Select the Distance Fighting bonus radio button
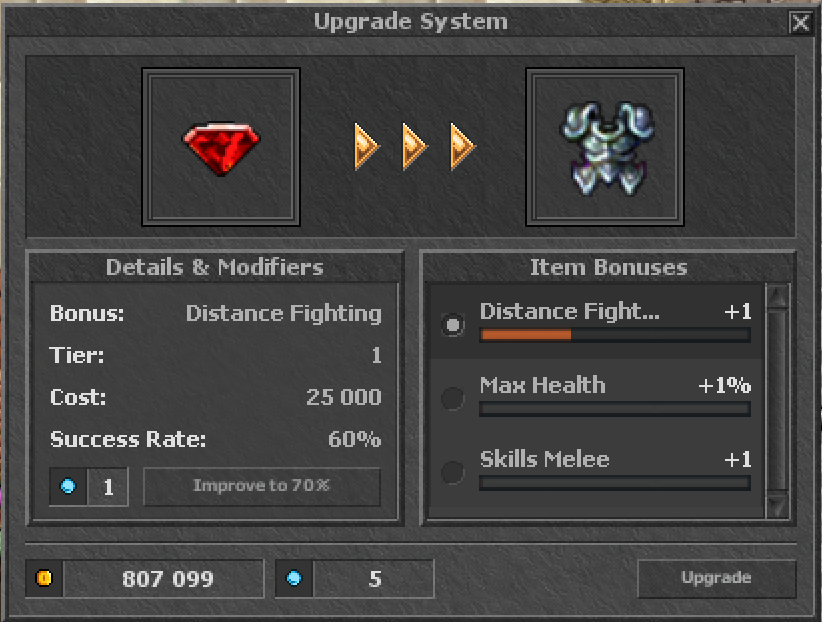 452,325
